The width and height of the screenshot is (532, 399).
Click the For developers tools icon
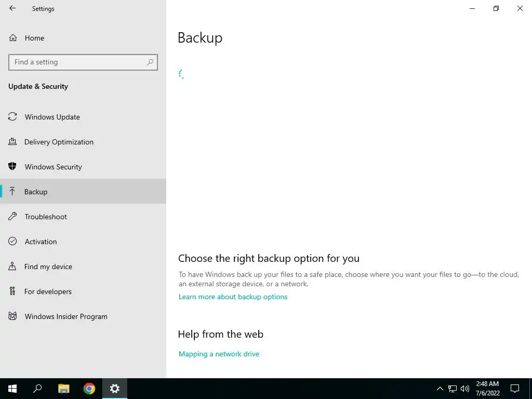12,291
